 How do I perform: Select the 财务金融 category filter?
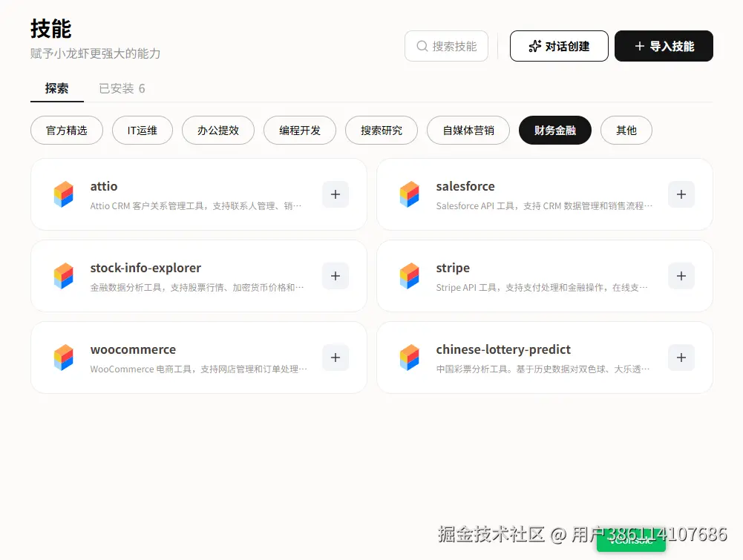tap(555, 131)
